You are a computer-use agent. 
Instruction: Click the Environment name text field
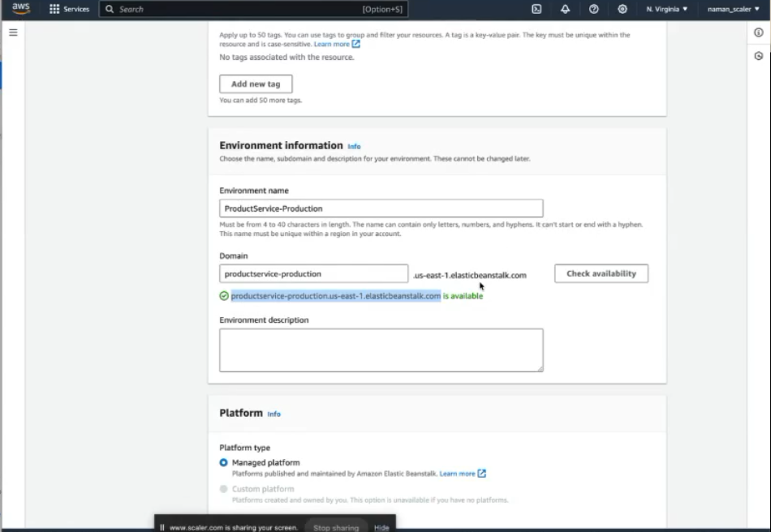point(381,208)
